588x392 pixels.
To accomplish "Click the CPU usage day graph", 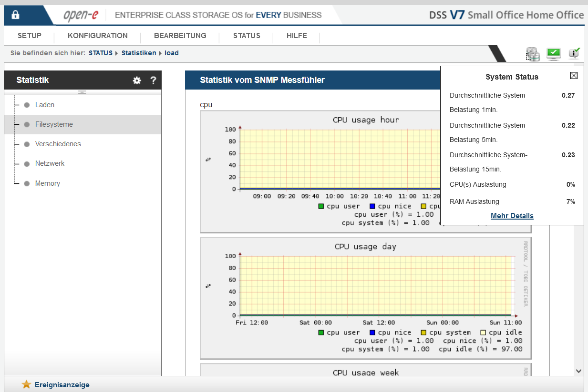I will pyautogui.click(x=366, y=298).
